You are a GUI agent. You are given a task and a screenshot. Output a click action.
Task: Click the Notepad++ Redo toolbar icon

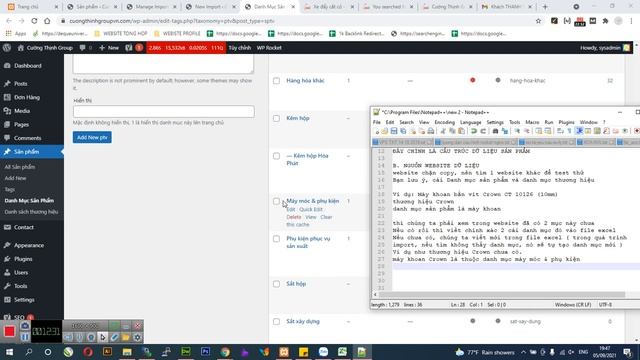[483, 131]
